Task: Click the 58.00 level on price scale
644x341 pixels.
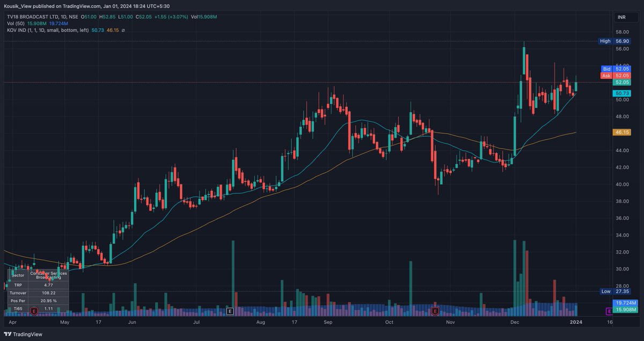Action: coord(622,32)
